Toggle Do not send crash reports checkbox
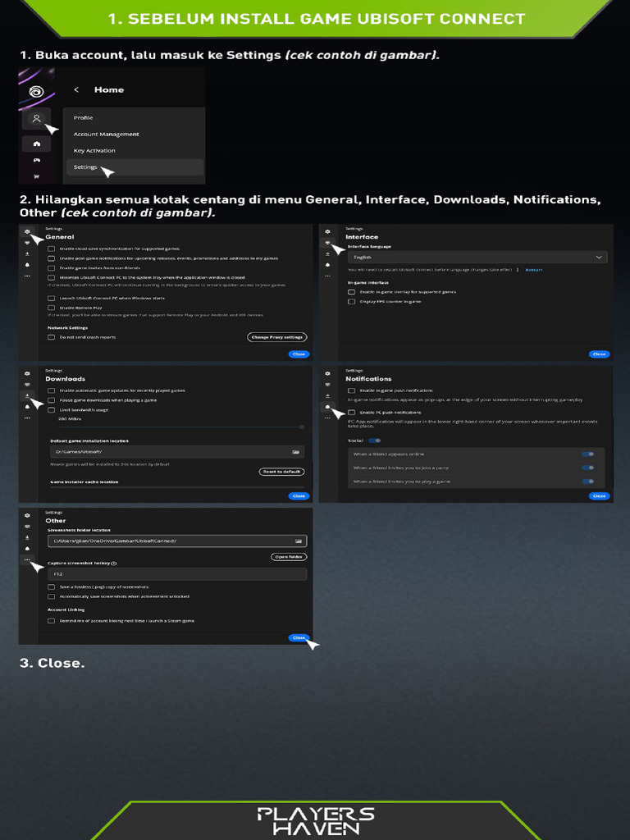Viewport: 630px width, 840px height. pos(52,337)
